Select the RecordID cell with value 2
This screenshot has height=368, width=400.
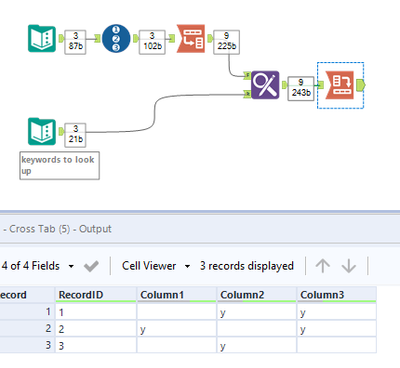click(x=96, y=329)
